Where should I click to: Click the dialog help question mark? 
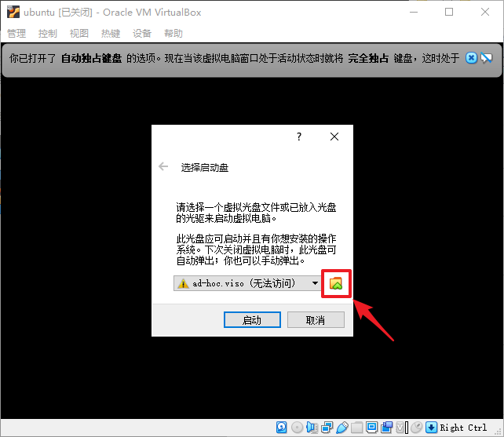coord(299,137)
